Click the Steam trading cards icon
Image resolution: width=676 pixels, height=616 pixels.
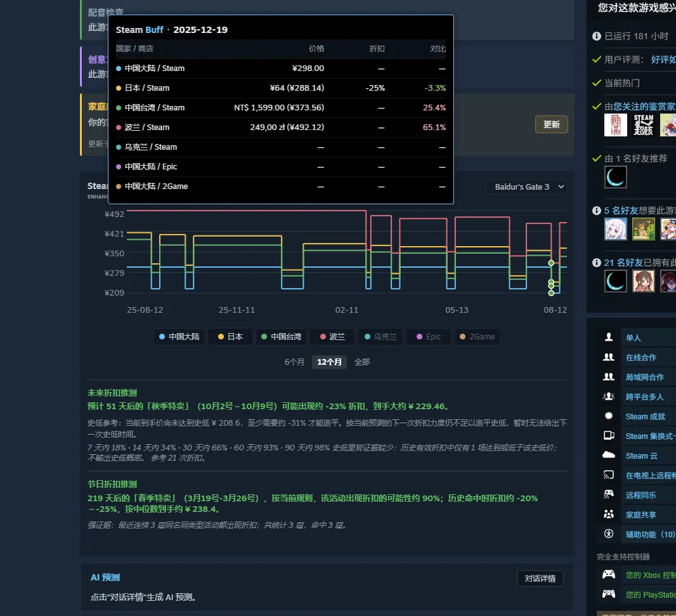pos(608,436)
